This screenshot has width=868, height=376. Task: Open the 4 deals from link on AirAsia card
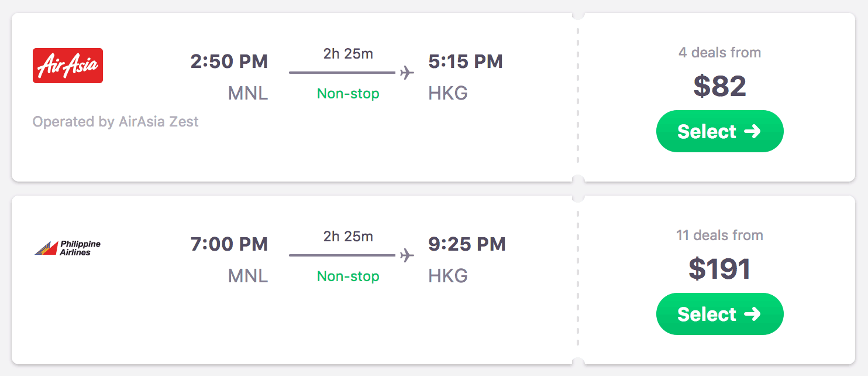point(719,52)
